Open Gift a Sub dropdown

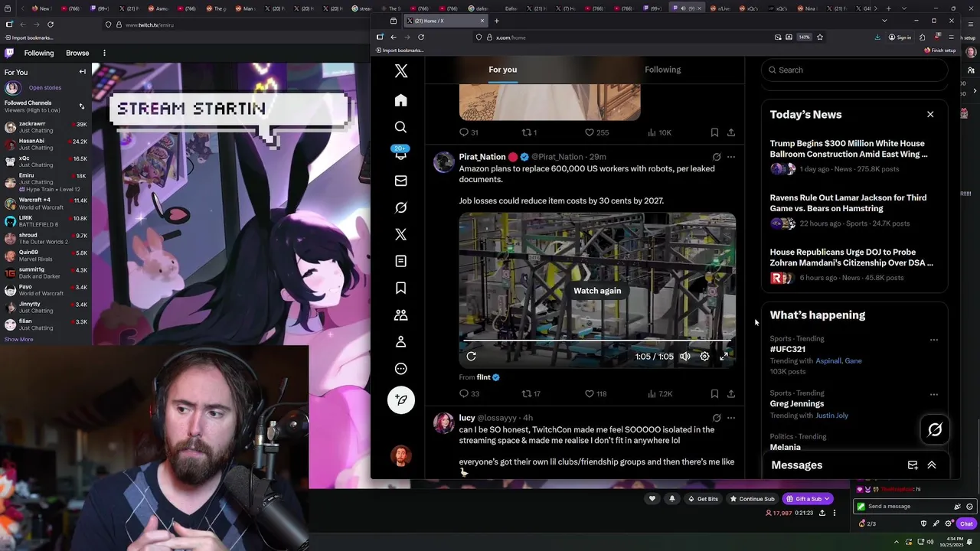click(808, 499)
